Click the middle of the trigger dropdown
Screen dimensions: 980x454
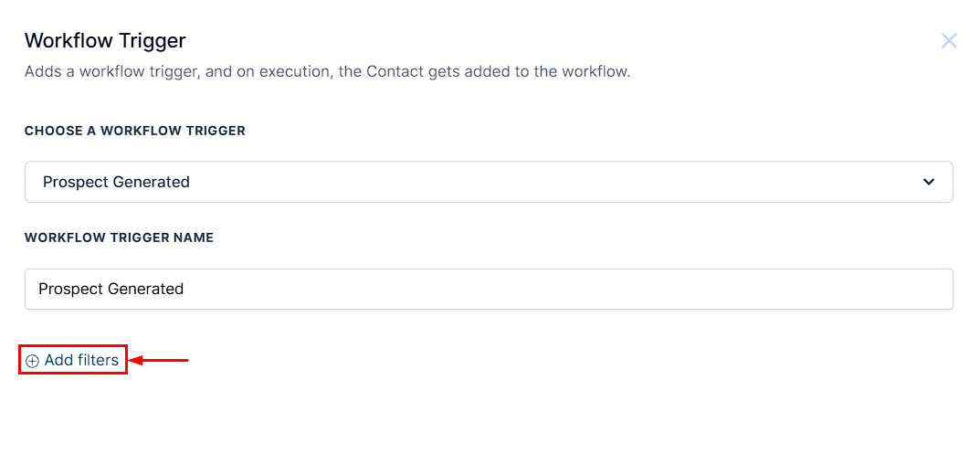pyautogui.click(x=489, y=182)
